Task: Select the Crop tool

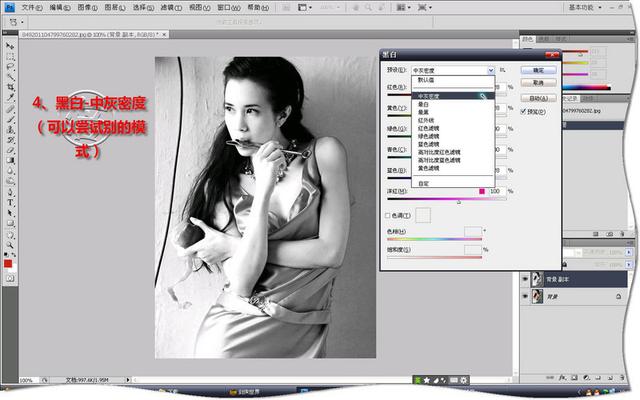Action: 10,87
